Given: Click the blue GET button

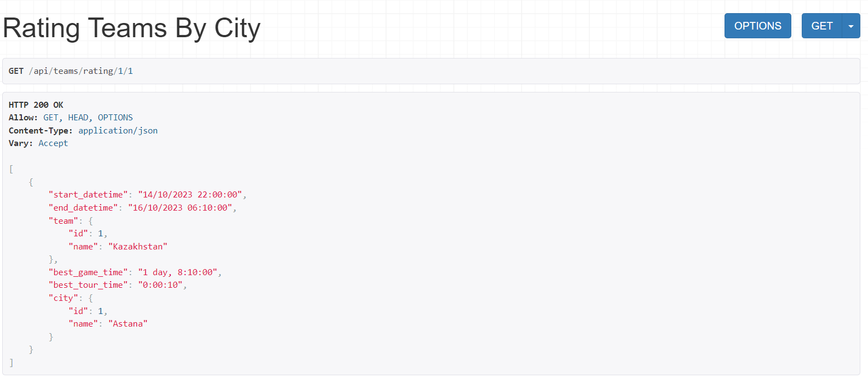Looking at the screenshot, I should tap(821, 26).
